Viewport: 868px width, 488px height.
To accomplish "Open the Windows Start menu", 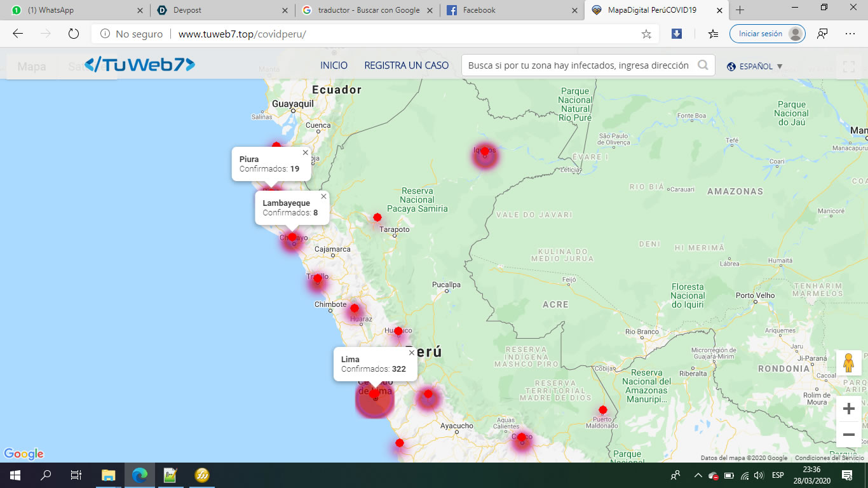I will [15, 475].
